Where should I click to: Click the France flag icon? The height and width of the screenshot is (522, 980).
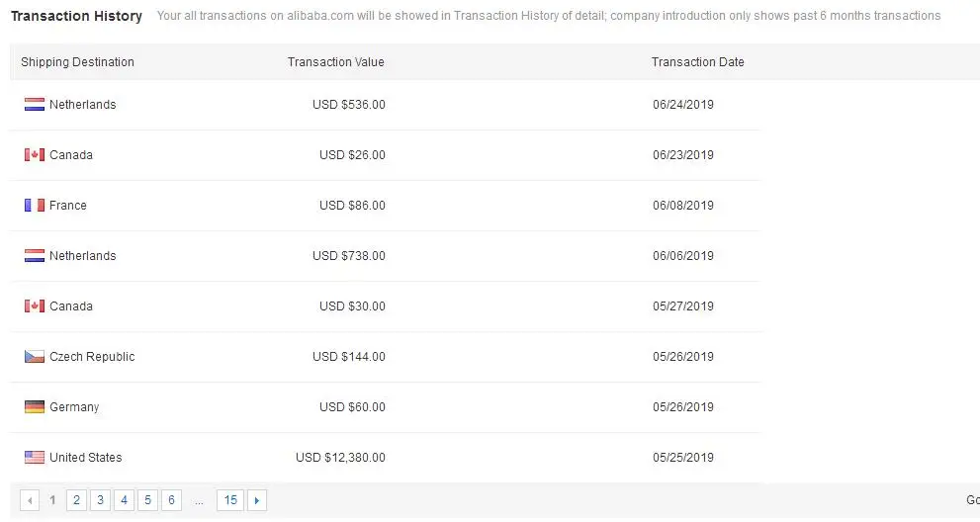click(x=35, y=206)
